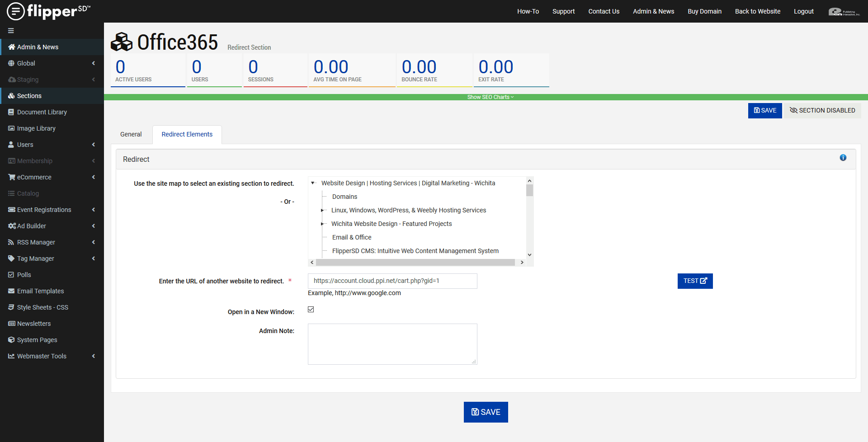This screenshot has height=442, width=868.
Task: Click the Polls checkmark icon
Action: point(11,275)
